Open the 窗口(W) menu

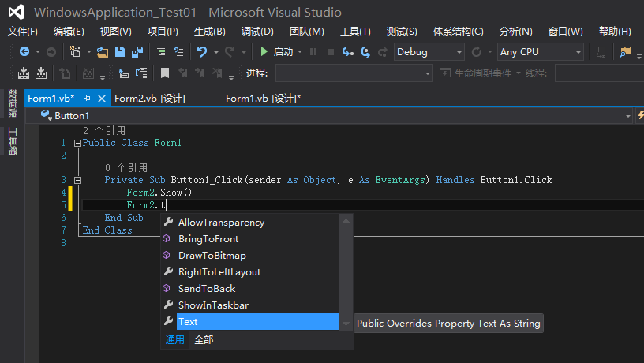click(566, 32)
